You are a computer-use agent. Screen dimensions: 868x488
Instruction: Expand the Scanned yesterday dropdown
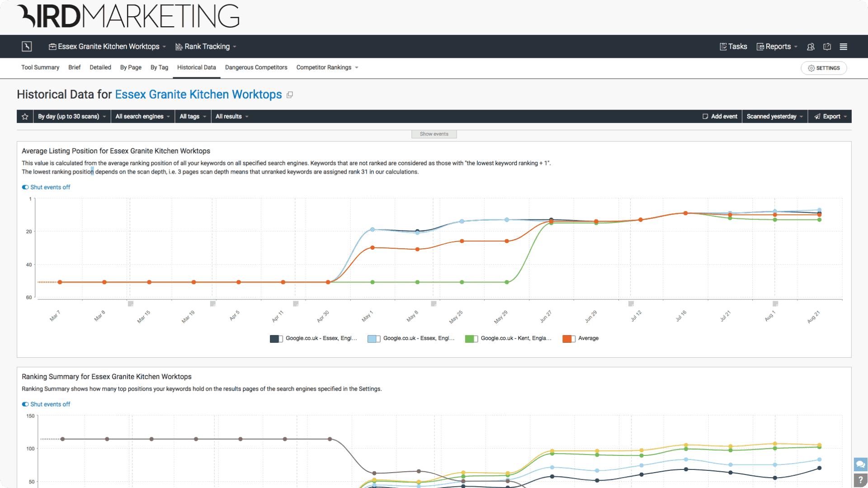click(x=774, y=117)
